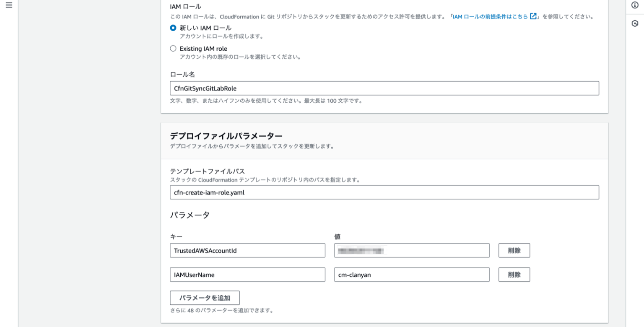Open the AWS CloudShell panel icon
Screen dimensions: 644x327
(634, 23)
